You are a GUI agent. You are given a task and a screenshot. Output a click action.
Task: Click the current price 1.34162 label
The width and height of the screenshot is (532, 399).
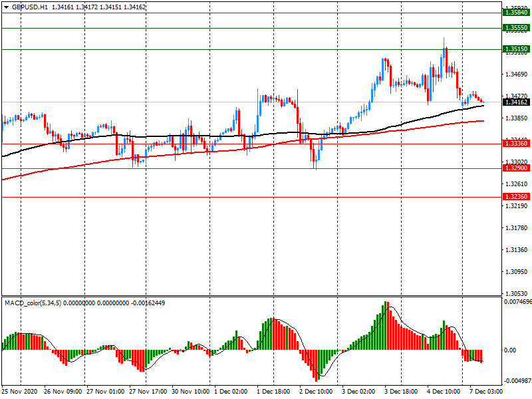coord(517,102)
